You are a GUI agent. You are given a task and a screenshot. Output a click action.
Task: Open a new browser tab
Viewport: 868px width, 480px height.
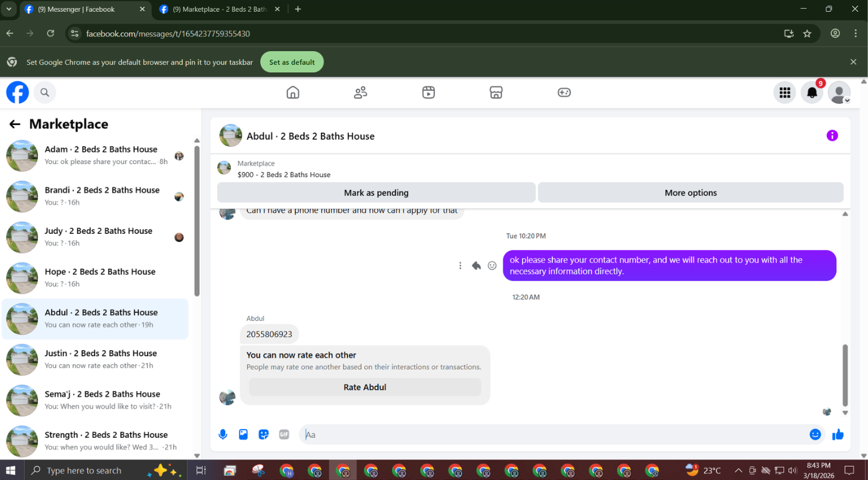coord(298,9)
